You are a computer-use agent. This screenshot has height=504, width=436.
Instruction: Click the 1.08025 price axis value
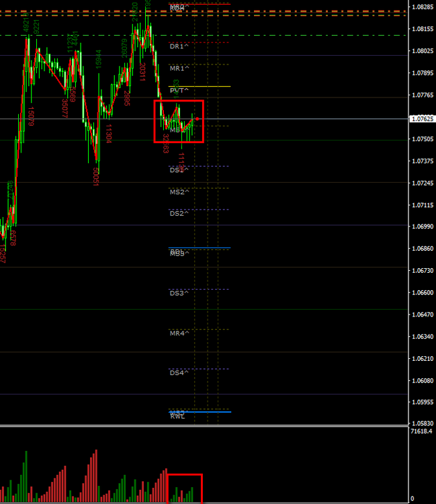(423, 51)
